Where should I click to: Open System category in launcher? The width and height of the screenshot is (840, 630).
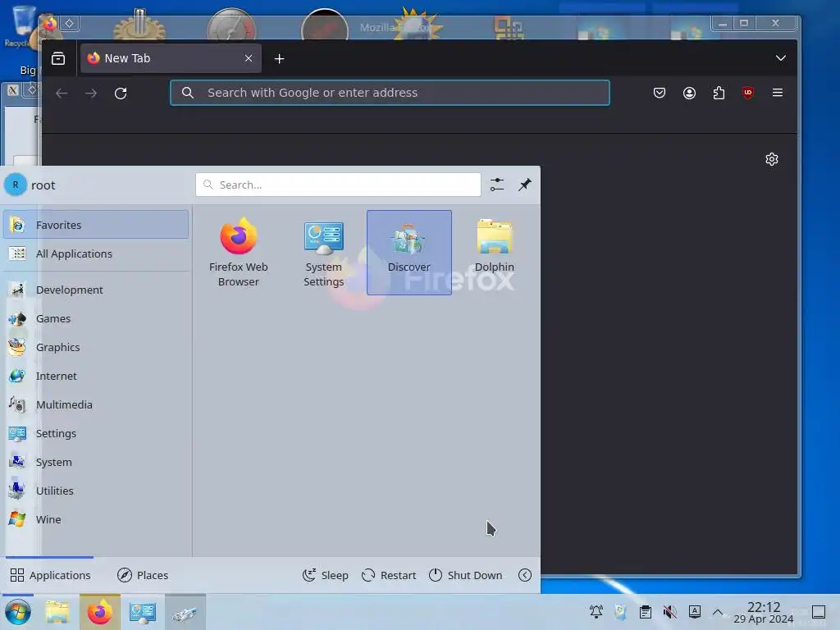tap(96, 463)
